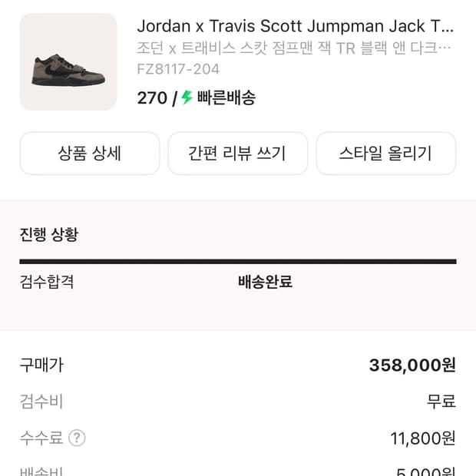Click the black progress status bar

point(238,262)
